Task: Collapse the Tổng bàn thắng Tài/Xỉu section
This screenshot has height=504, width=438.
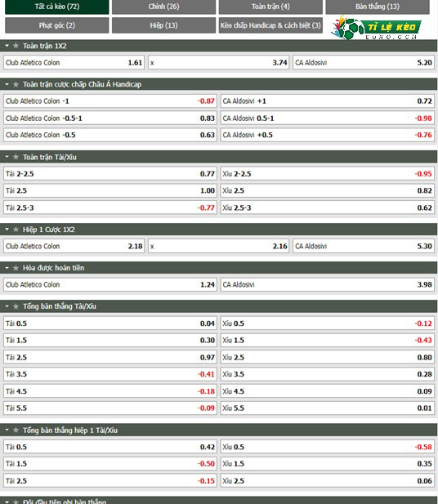Action: 7,306
